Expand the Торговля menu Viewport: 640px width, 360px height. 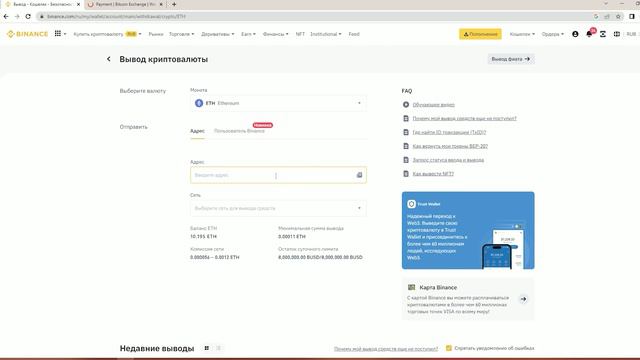click(182, 34)
